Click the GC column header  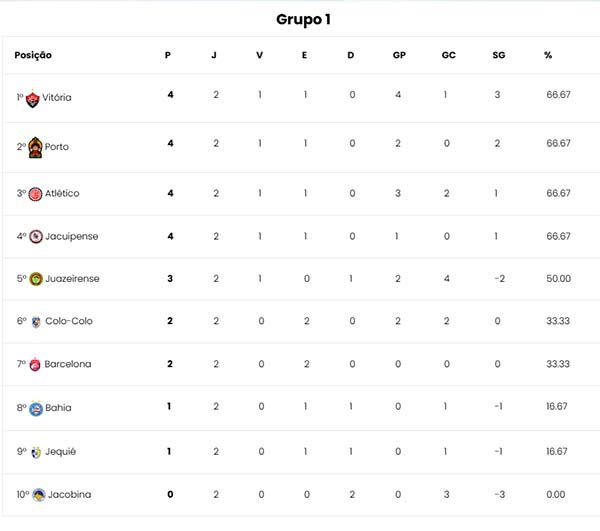tap(448, 55)
